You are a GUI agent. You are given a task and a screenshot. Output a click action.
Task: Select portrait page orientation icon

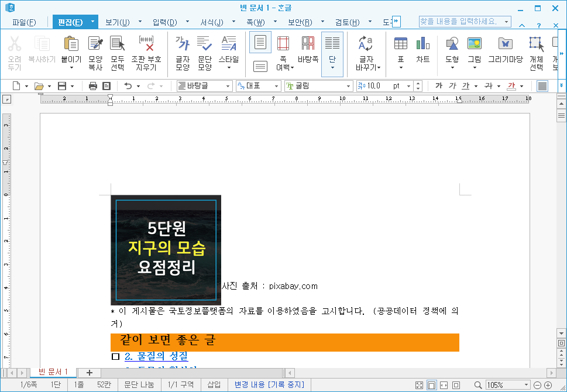(x=260, y=42)
